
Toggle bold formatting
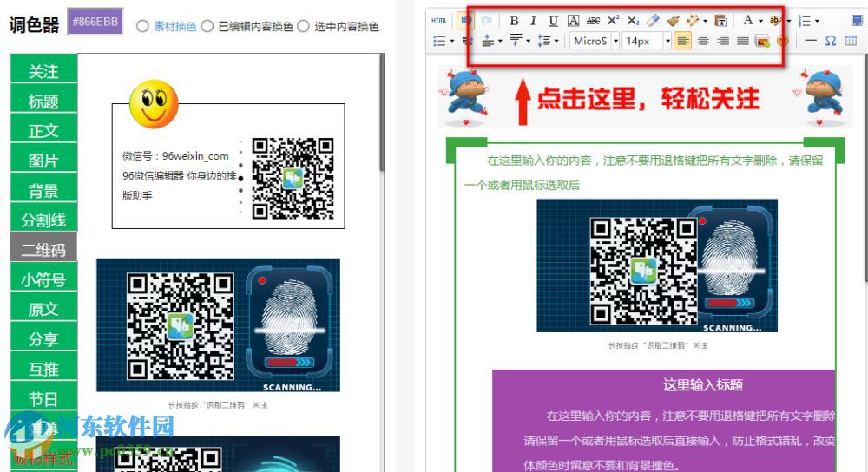coord(514,21)
